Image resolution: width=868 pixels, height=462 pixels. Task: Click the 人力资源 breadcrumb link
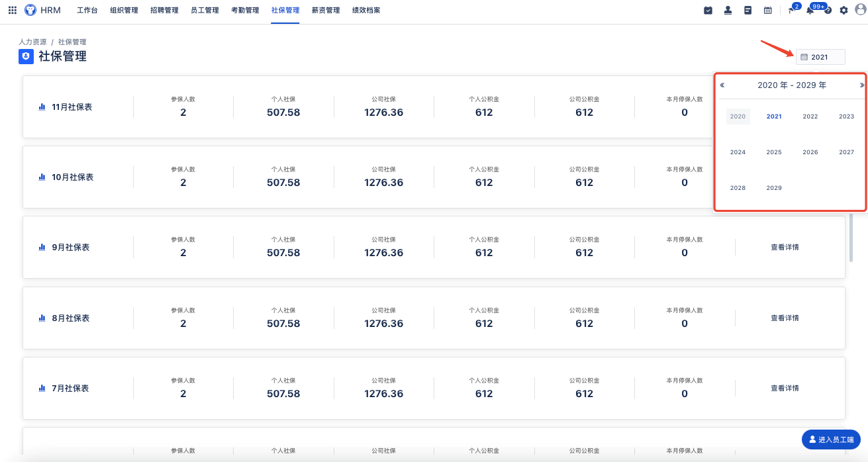[32, 42]
